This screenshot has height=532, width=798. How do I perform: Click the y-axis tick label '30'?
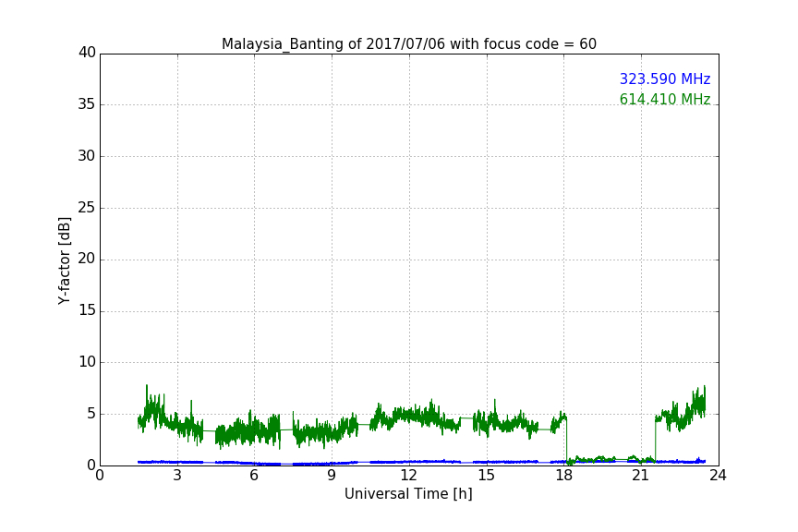[x=87, y=156]
